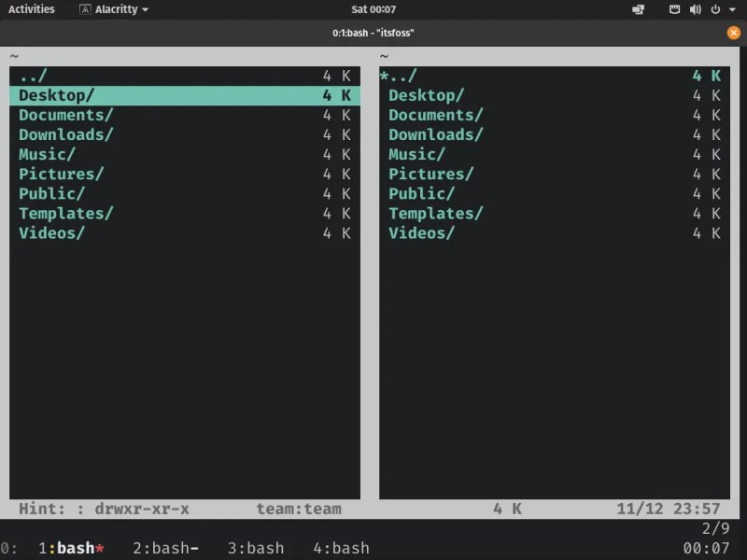Viewport: 747px width, 560px height.
Task: Open the wired network status icon
Action: 674,9
